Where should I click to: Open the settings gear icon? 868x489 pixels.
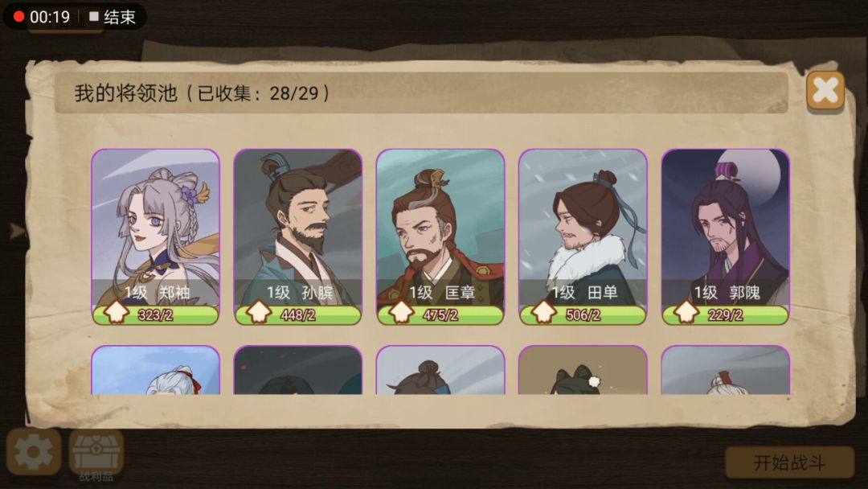click(x=34, y=452)
